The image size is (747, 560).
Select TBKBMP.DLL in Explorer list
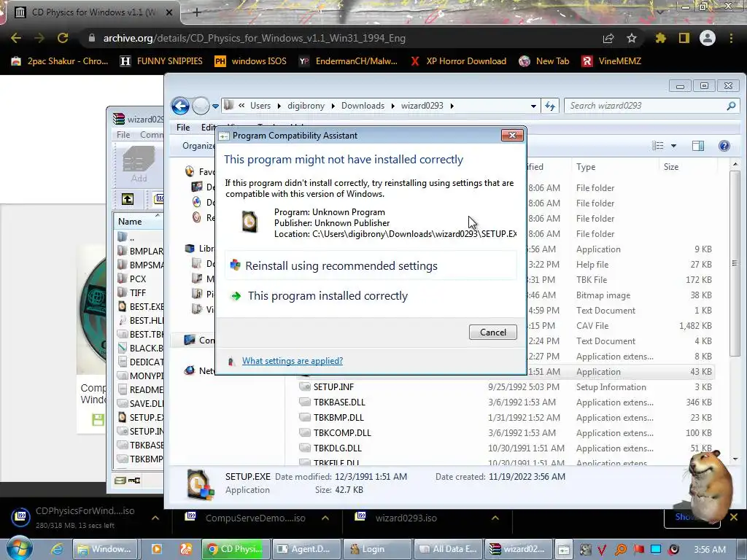[338, 417]
